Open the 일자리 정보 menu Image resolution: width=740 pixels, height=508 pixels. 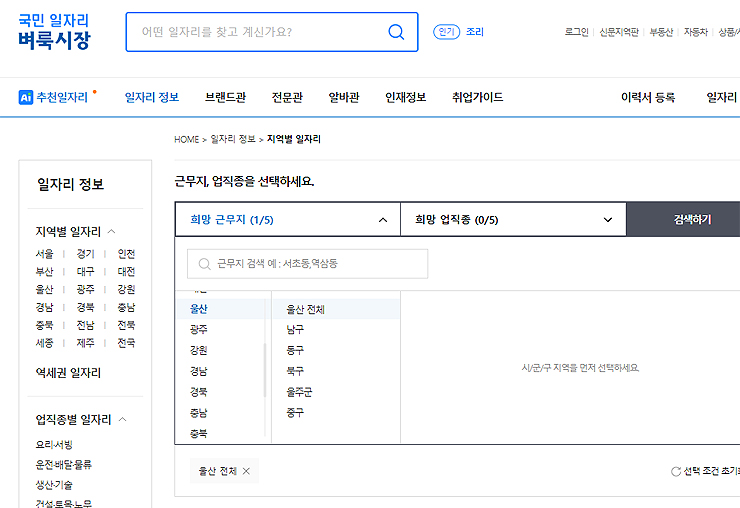pyautogui.click(x=151, y=97)
